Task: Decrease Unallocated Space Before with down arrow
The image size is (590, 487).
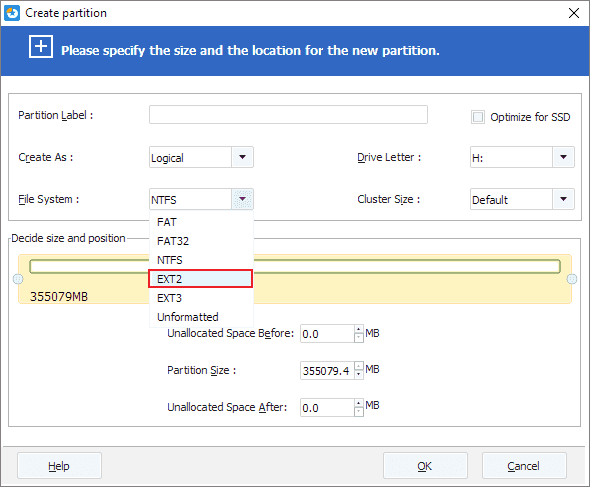Action: point(359,338)
